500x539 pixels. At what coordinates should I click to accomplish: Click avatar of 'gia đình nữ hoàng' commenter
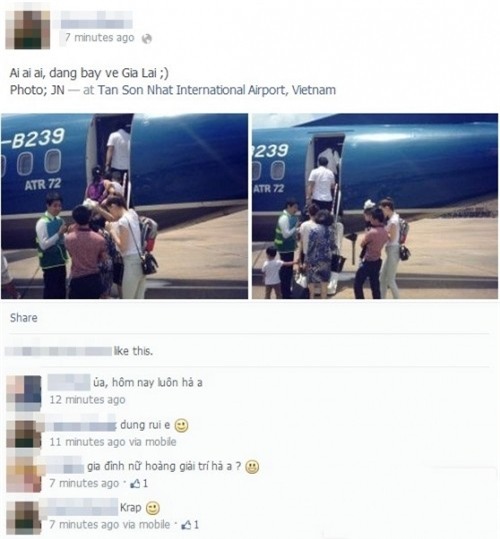(24, 474)
